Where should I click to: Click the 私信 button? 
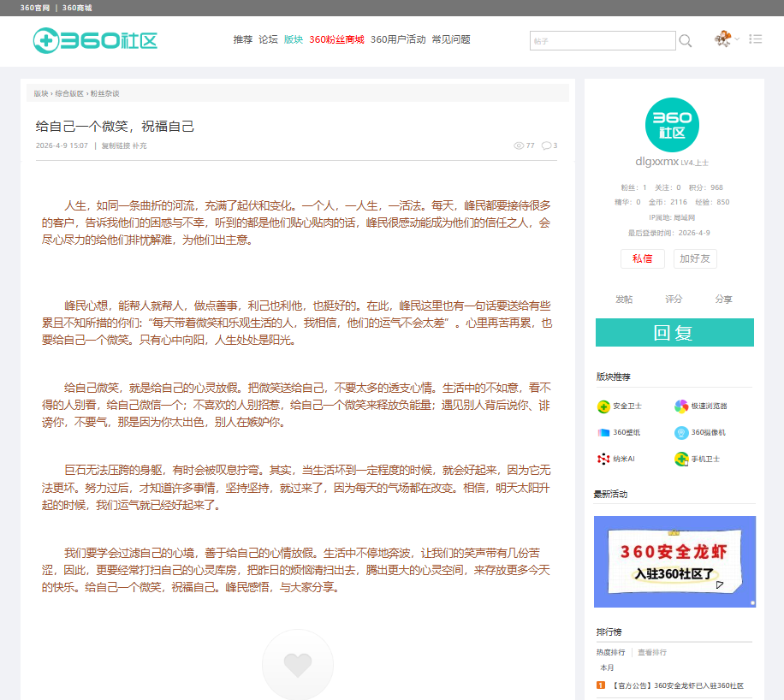point(643,258)
